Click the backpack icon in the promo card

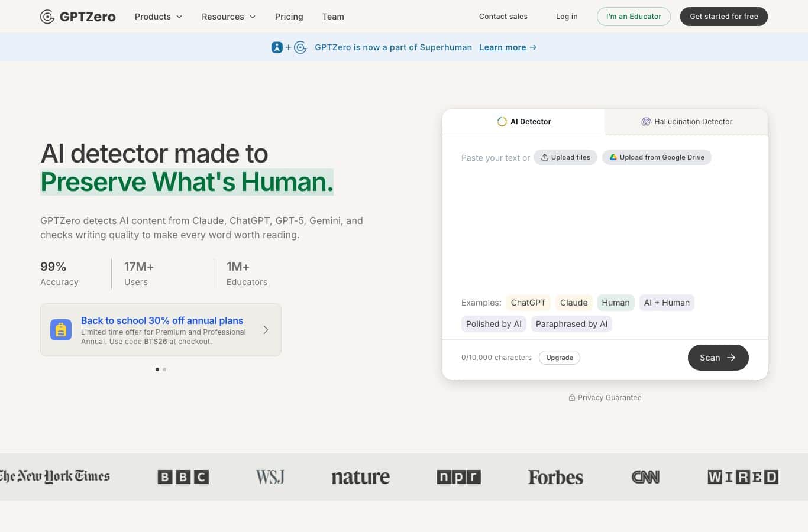click(x=61, y=330)
